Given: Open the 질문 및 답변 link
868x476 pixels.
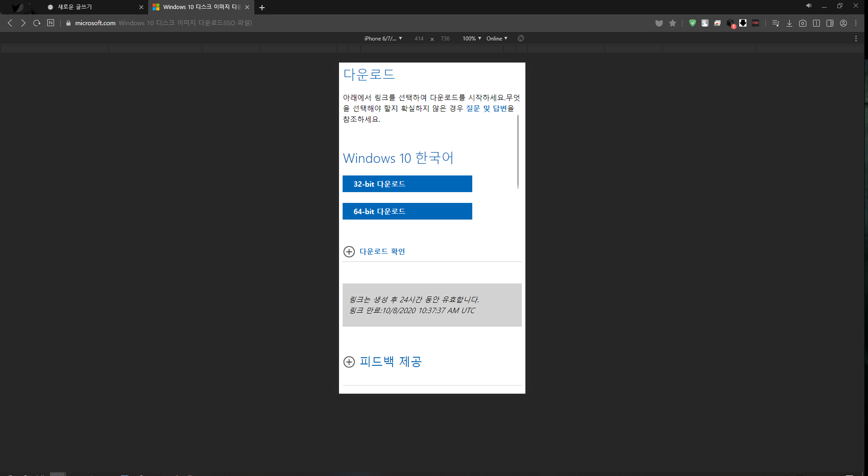Looking at the screenshot, I should coord(487,108).
